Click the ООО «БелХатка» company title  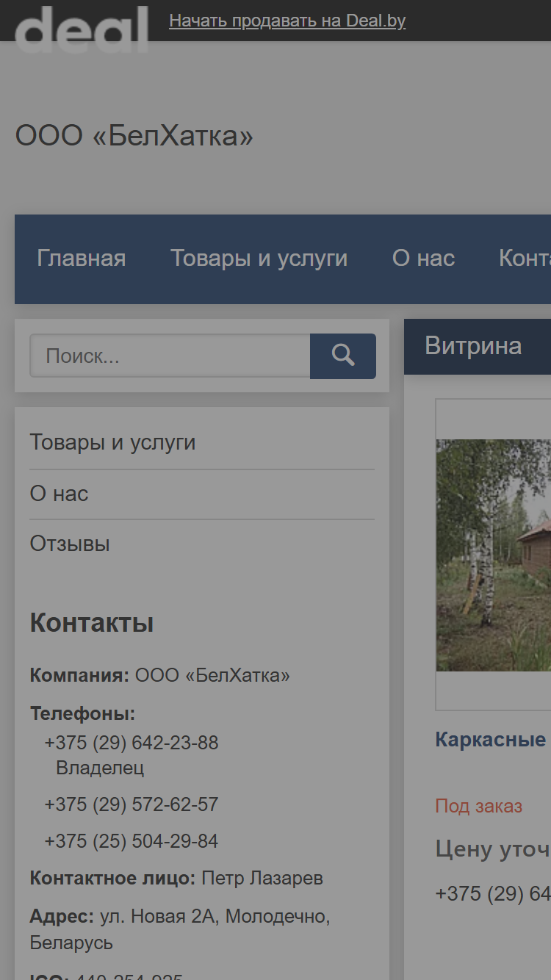[134, 136]
